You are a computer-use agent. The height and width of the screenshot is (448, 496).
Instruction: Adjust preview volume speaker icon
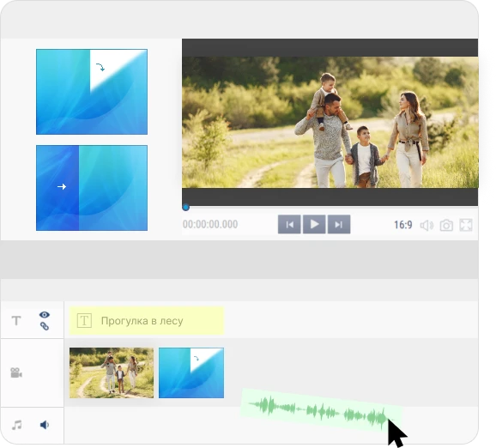coord(426,225)
